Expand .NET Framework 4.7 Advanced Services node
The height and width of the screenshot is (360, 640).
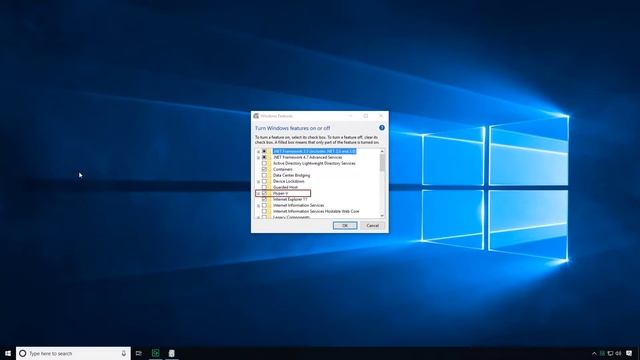(258, 158)
